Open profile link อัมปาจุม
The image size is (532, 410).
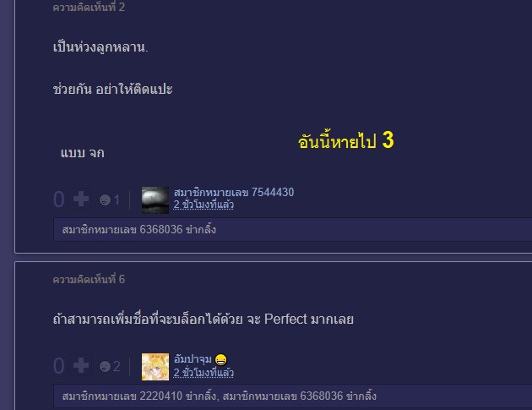(193, 359)
